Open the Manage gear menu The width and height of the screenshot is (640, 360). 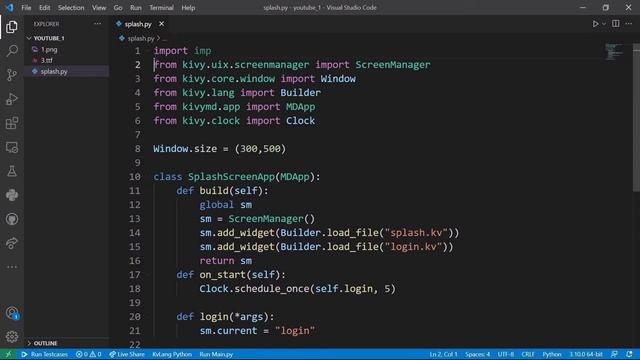click(x=12, y=337)
